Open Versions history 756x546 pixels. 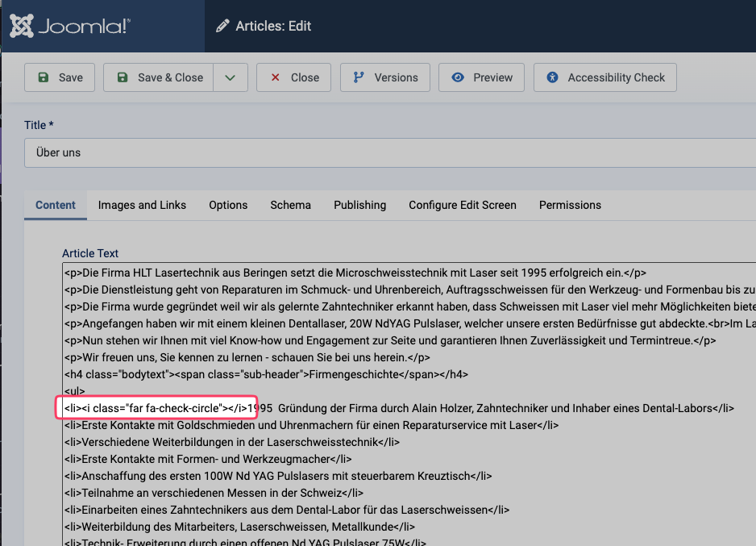coord(385,77)
